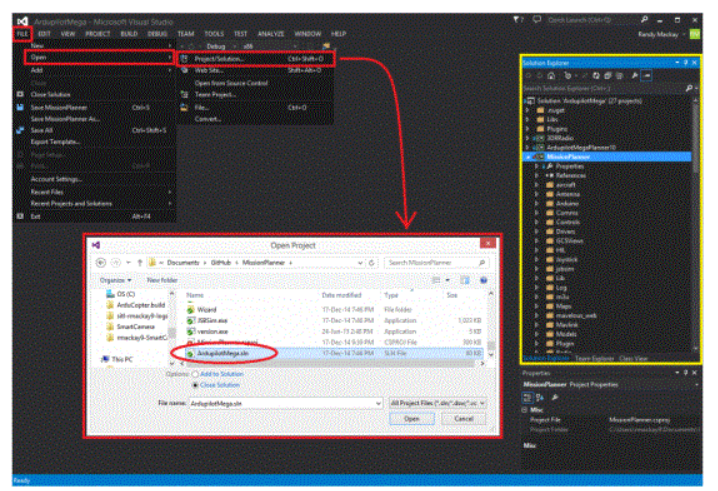Choose Web Site... in the Open submenu
This screenshot has height=491, width=718.
coord(256,71)
